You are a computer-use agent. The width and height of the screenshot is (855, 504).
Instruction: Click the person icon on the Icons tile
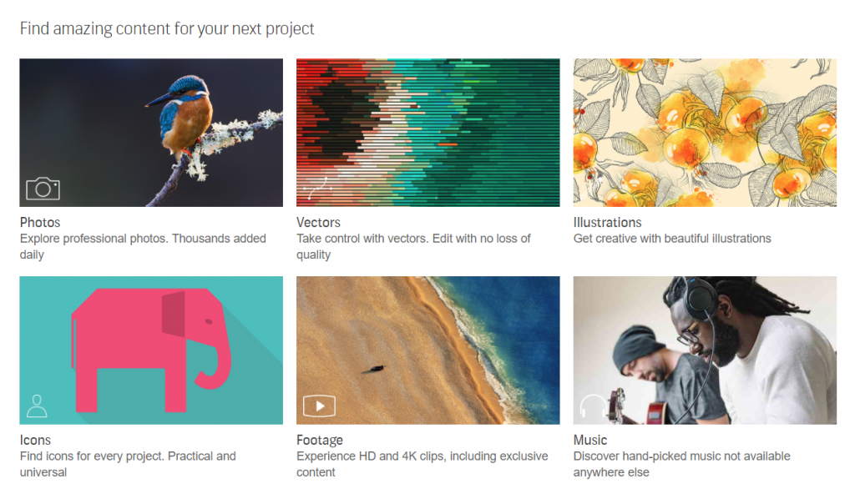(x=35, y=406)
